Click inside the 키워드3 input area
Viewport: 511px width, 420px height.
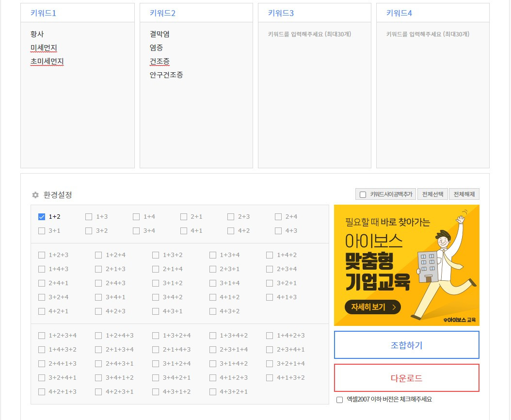pos(315,95)
